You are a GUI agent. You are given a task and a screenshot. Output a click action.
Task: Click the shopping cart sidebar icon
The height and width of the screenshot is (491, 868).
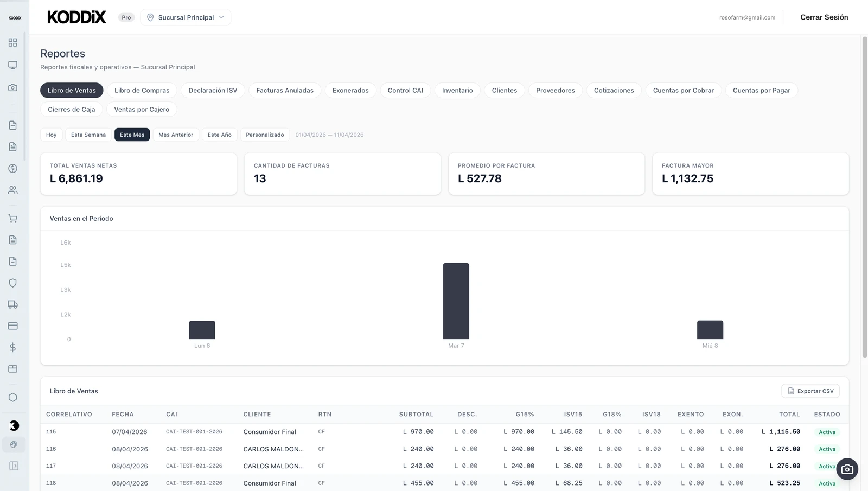tap(12, 219)
